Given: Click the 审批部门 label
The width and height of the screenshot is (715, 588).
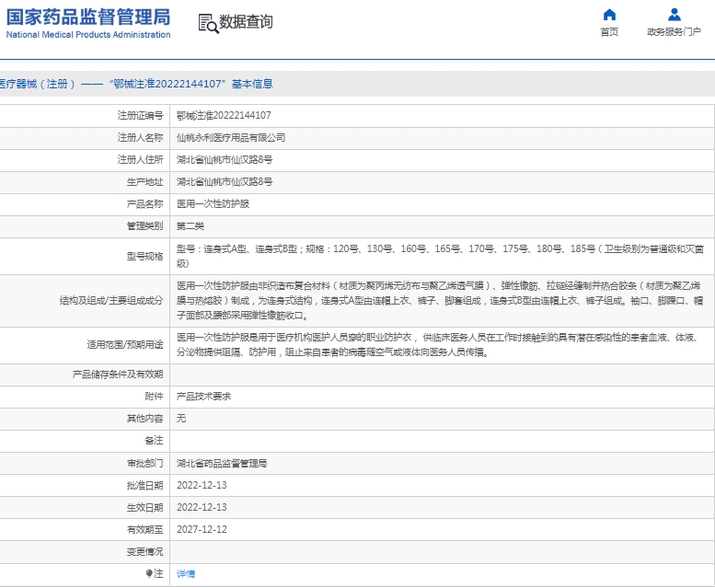Looking at the screenshot, I should coord(144,464).
